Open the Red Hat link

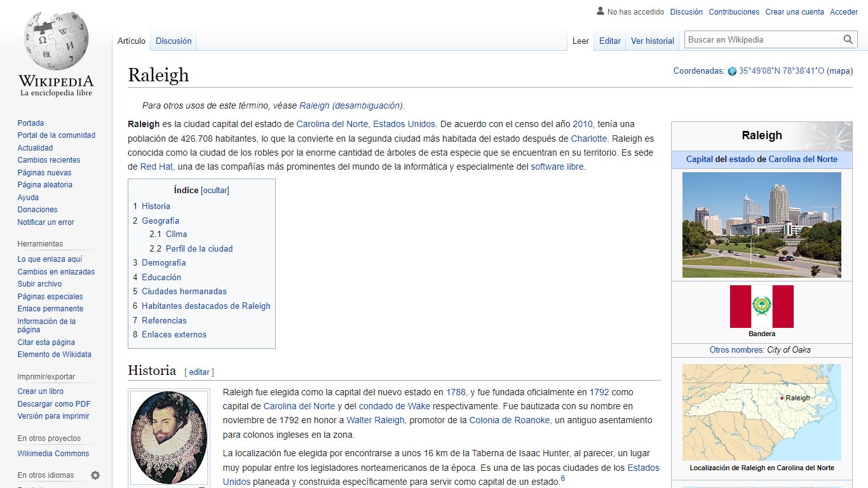coord(157,166)
